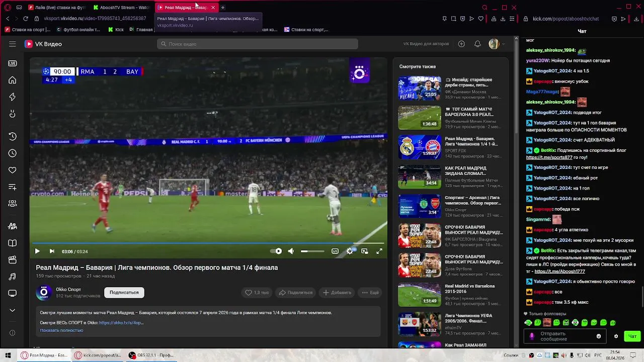The image size is (644, 362).
Task: Open the TV screen icon in sidebar
Action: tap(13, 293)
